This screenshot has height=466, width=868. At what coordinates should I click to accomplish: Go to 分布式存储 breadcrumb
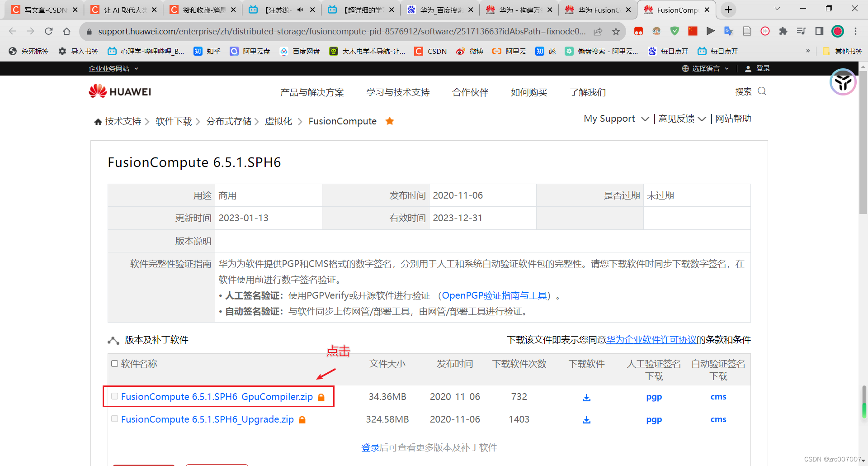coord(229,121)
